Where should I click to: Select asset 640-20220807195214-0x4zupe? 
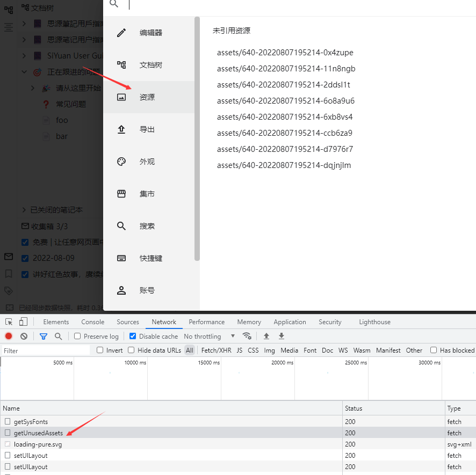[285, 53]
